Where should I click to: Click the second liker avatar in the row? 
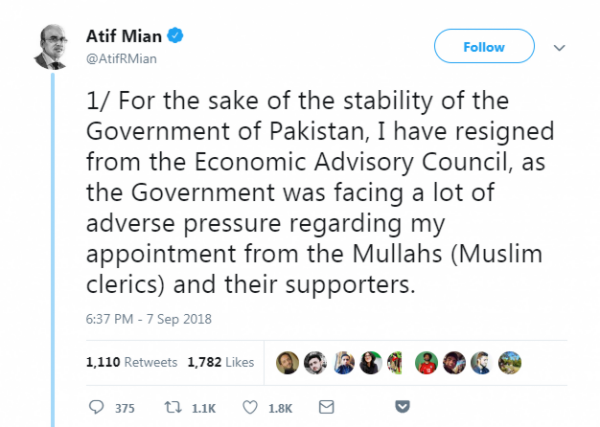click(316, 361)
